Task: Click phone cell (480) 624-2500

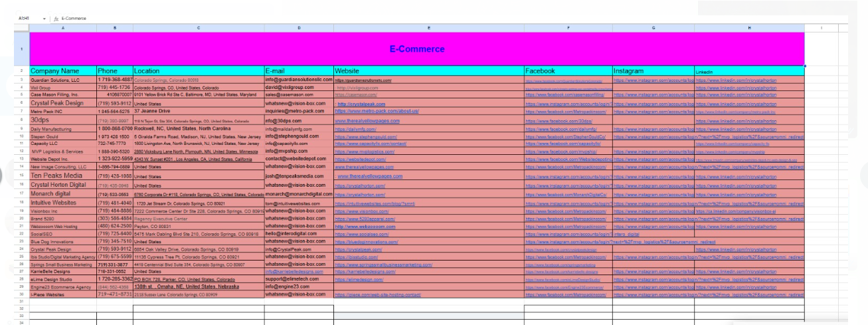Action: (x=115, y=226)
